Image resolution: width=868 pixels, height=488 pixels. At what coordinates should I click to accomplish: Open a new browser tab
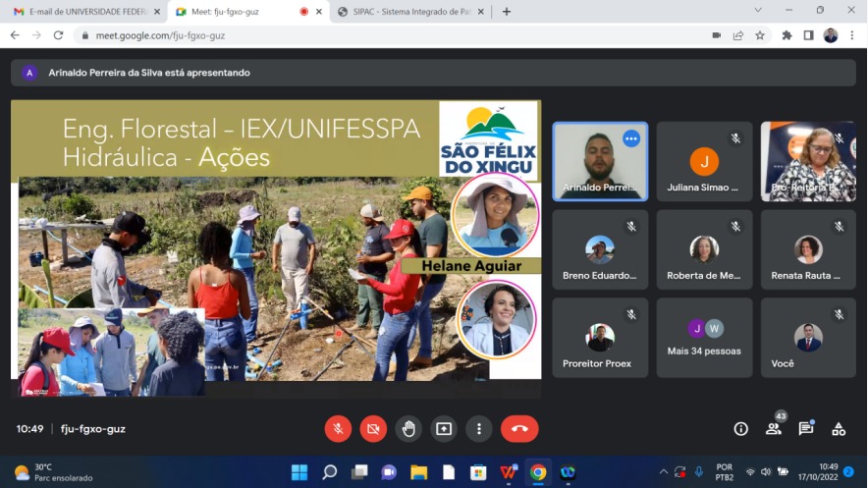tap(507, 12)
